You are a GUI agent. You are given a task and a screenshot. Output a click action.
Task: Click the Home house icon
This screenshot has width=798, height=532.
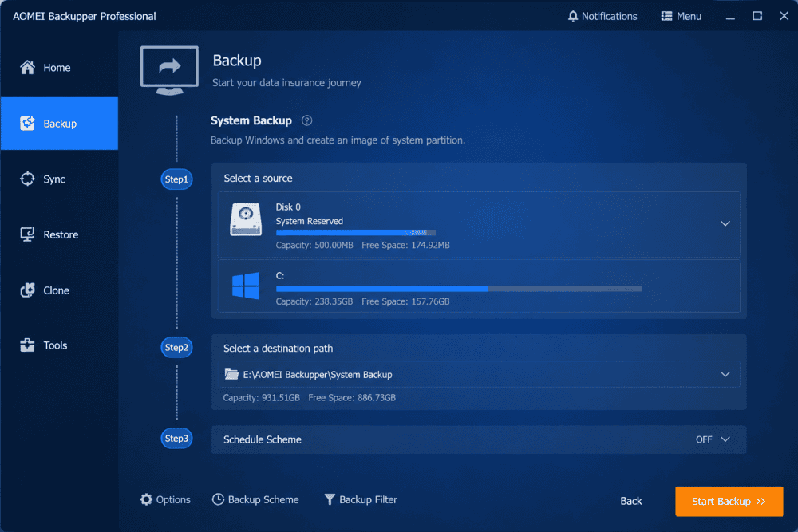27,67
